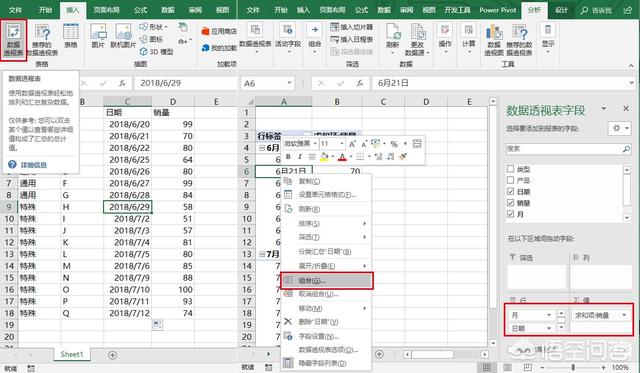This screenshot has width=640, height=373.
Task: Open the 计算 calculations dropdown
Action: (469, 38)
